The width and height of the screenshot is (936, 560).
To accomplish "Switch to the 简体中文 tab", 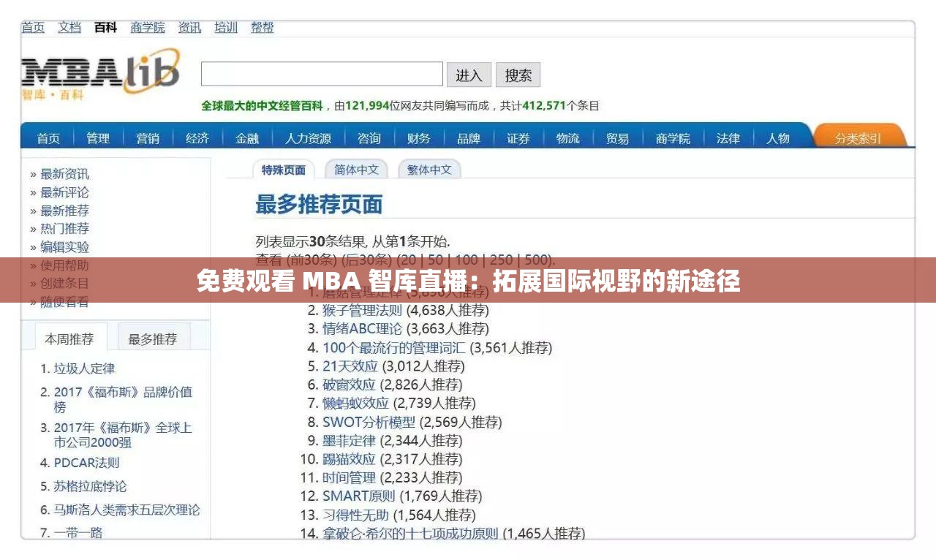I will coord(356,169).
